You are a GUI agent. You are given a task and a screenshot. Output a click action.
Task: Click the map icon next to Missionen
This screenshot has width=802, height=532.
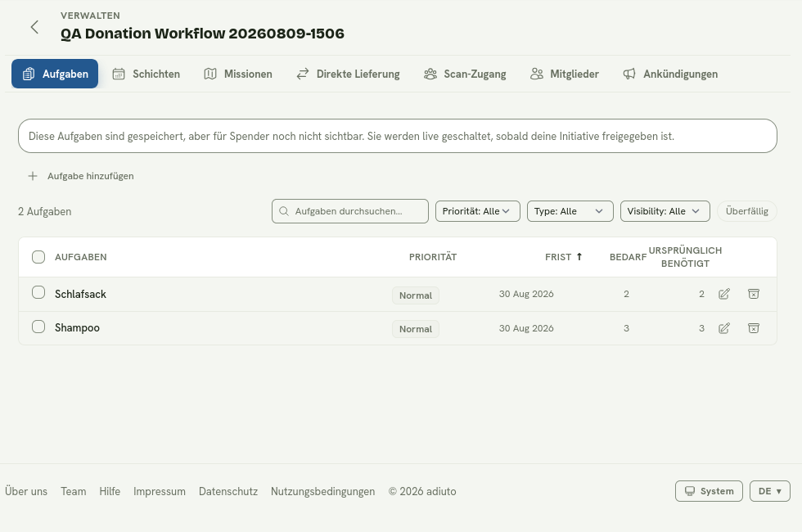tap(210, 74)
